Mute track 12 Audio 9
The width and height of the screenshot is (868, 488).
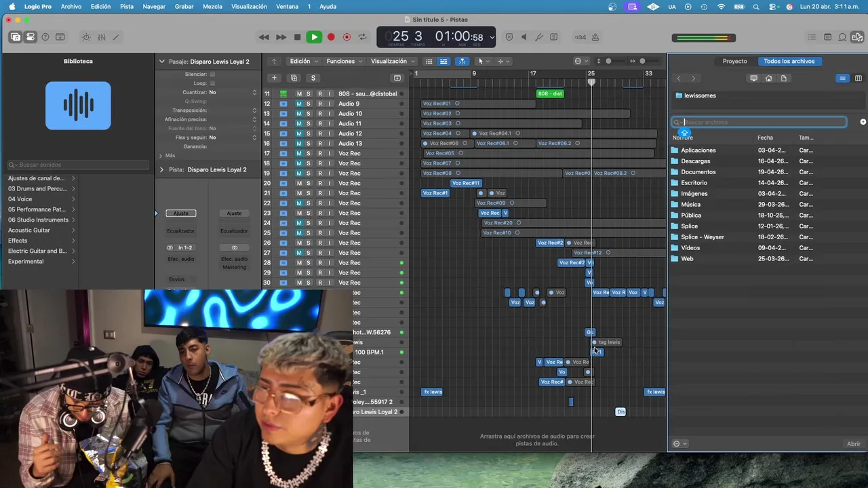pos(298,104)
